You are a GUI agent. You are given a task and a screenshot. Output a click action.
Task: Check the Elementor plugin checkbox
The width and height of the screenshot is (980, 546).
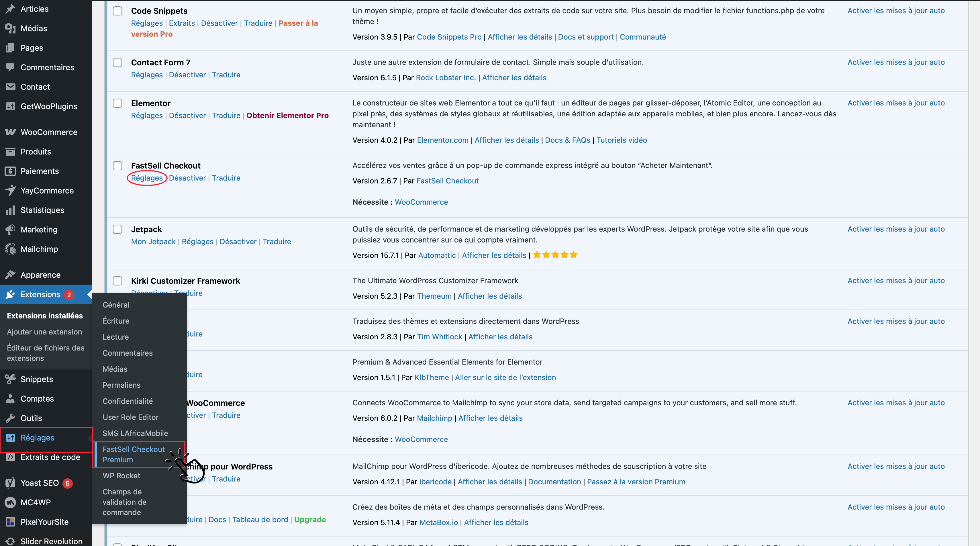(x=117, y=103)
